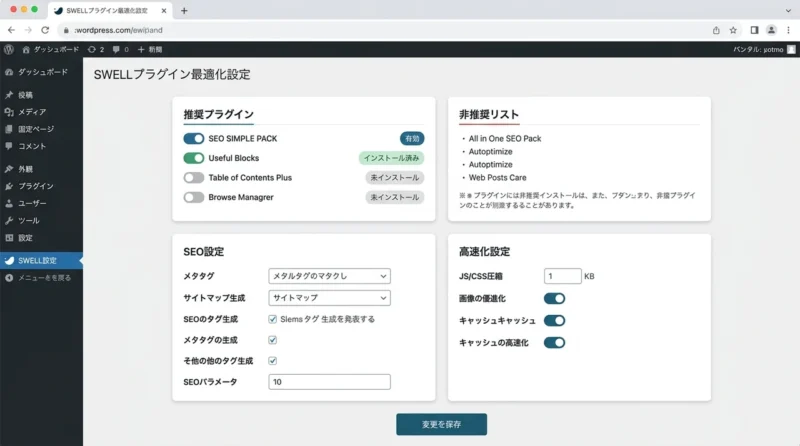
Task: Open the browser tab list chevron
Action: click(x=788, y=11)
